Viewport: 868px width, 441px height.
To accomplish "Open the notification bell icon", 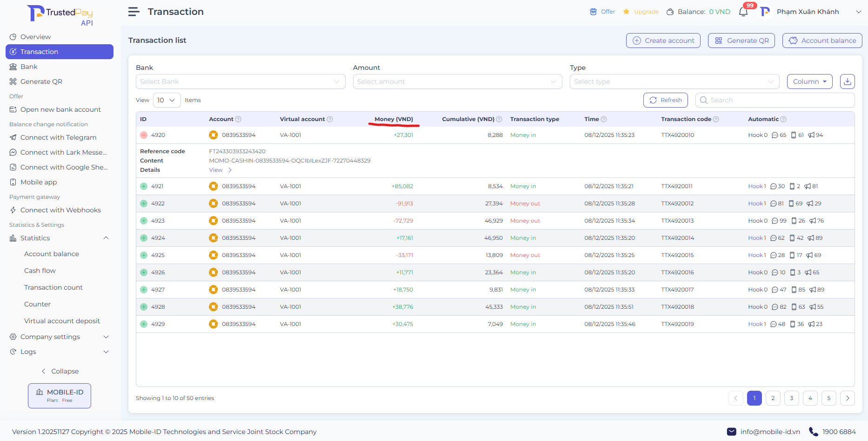I will 743,12.
